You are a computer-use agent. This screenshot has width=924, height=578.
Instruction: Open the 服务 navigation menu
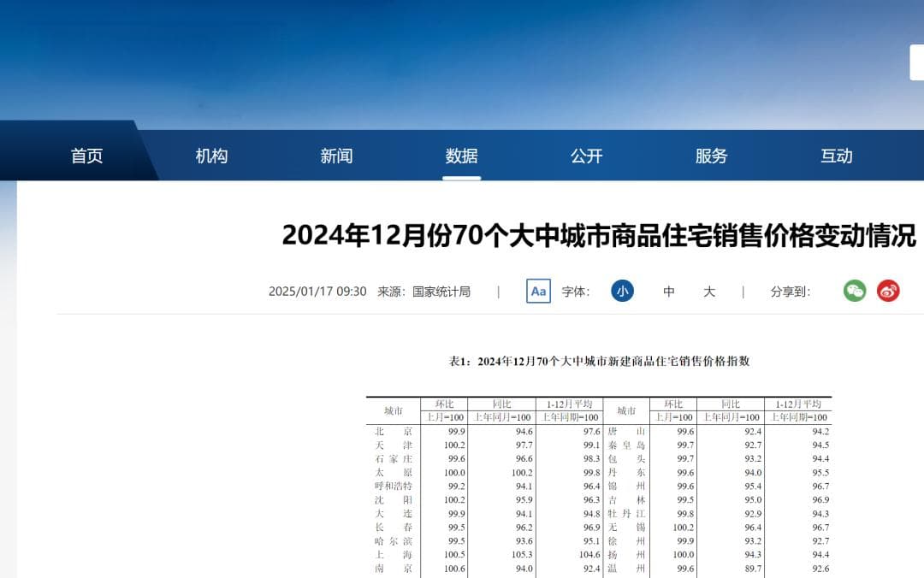click(711, 156)
